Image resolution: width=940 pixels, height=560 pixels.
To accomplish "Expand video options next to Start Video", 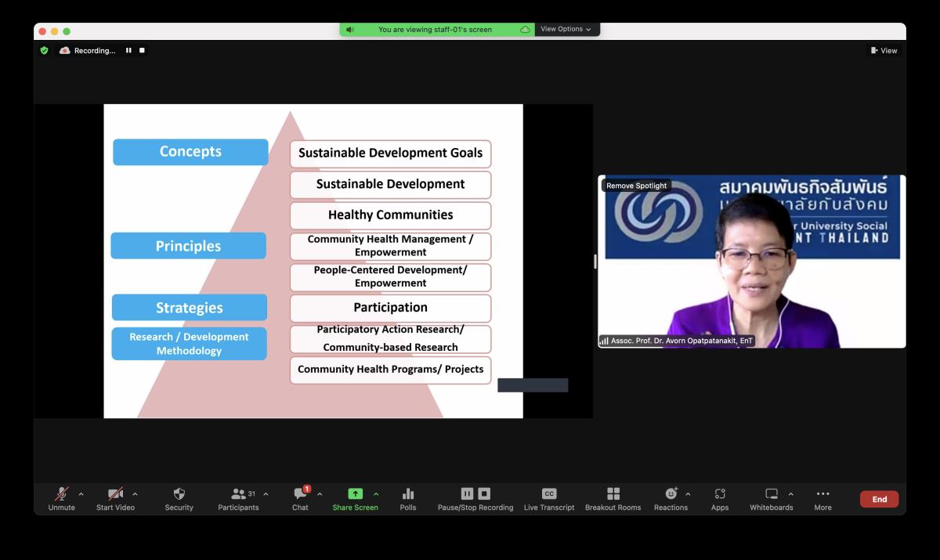I will (x=135, y=494).
